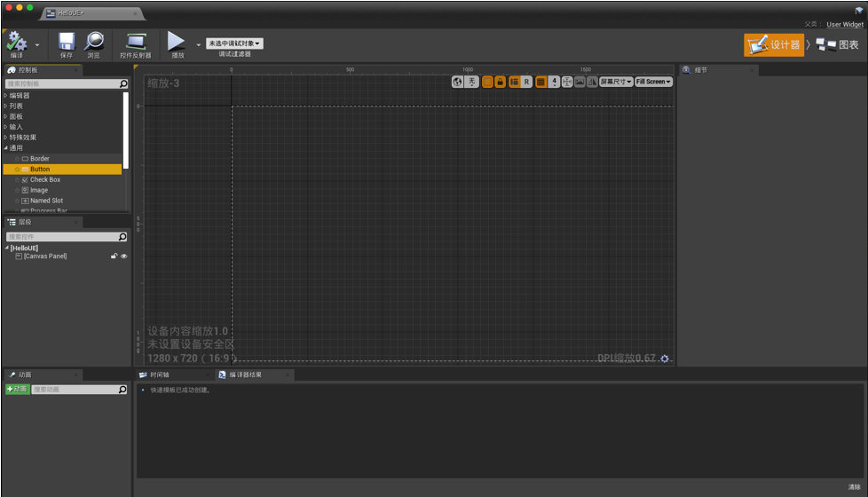Favorite the Button widget star
Viewport: 868px width, 497px height.
[x=17, y=170]
